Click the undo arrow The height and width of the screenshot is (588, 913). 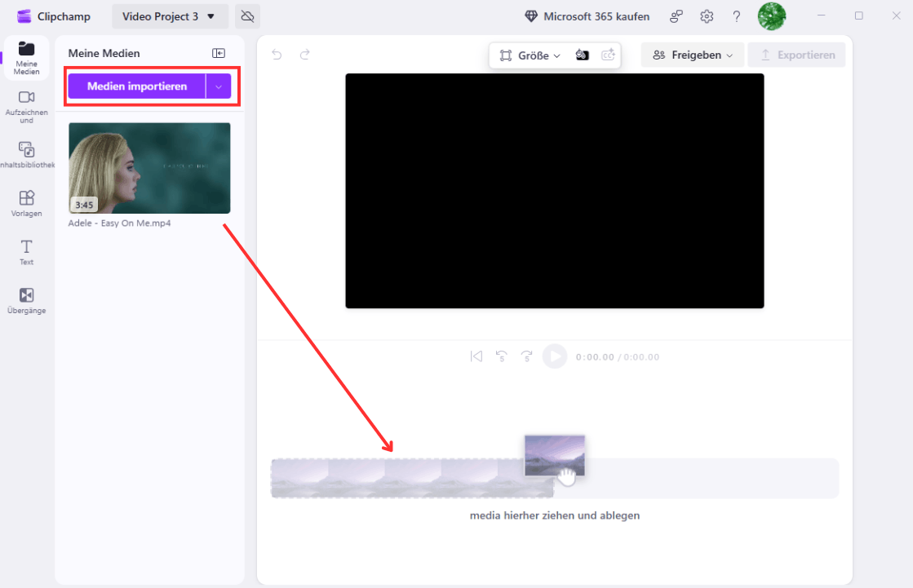coord(277,55)
